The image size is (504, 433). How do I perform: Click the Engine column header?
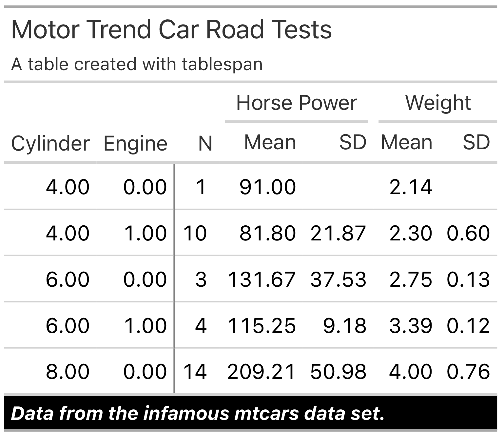click(x=135, y=143)
